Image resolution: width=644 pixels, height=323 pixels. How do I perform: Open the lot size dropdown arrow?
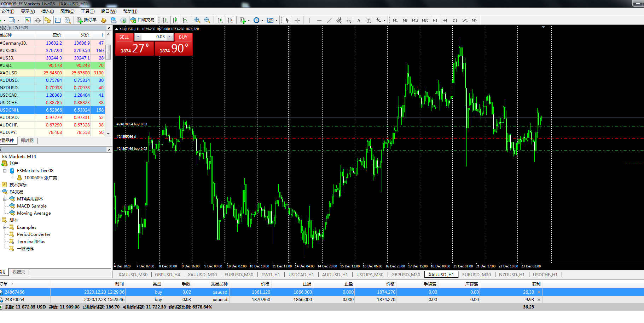pyautogui.click(x=138, y=37)
